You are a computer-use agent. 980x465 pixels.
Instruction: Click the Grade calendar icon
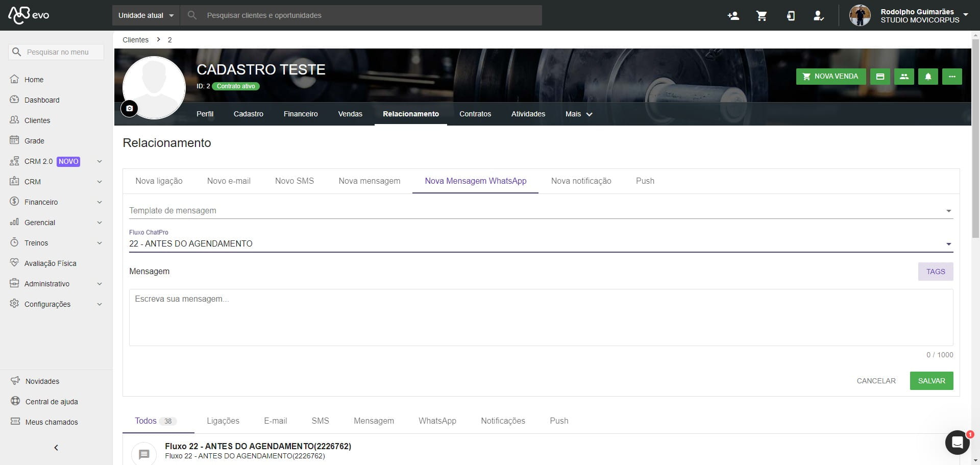(x=14, y=140)
